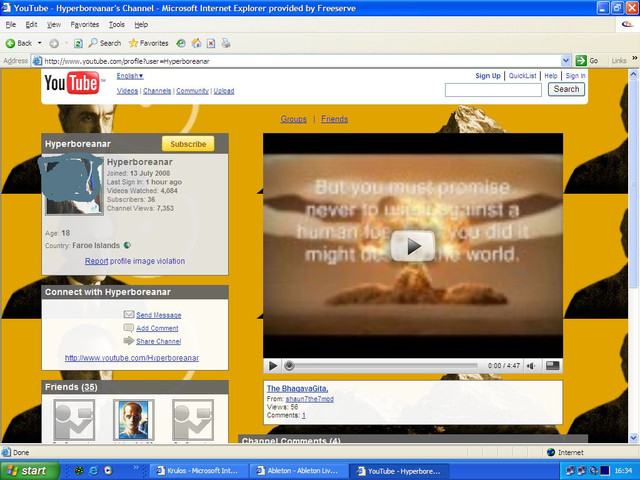Open the English language dropdown

click(130, 76)
